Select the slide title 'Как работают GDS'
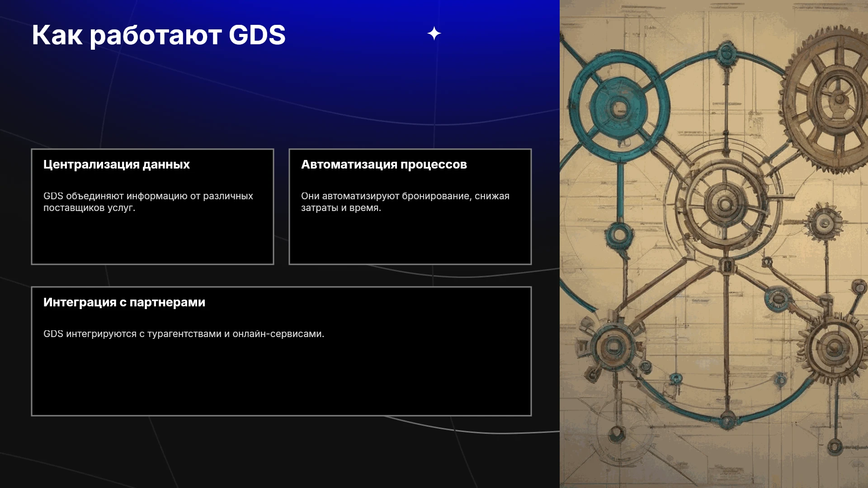 click(159, 35)
